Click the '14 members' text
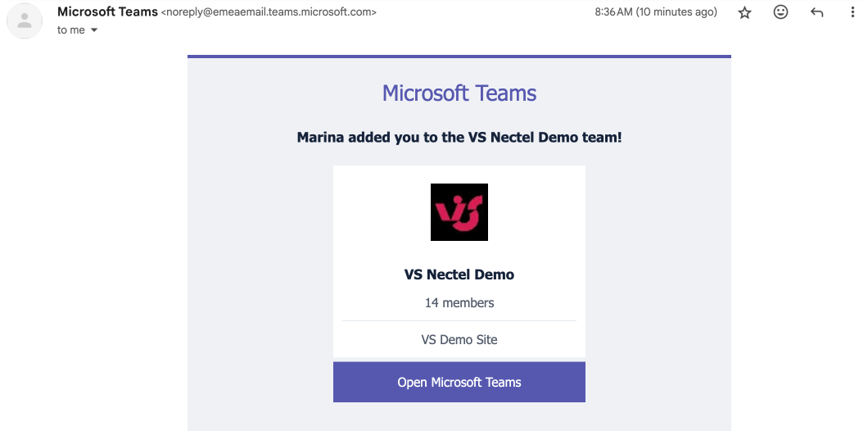This screenshot has height=431, width=868. (x=459, y=302)
